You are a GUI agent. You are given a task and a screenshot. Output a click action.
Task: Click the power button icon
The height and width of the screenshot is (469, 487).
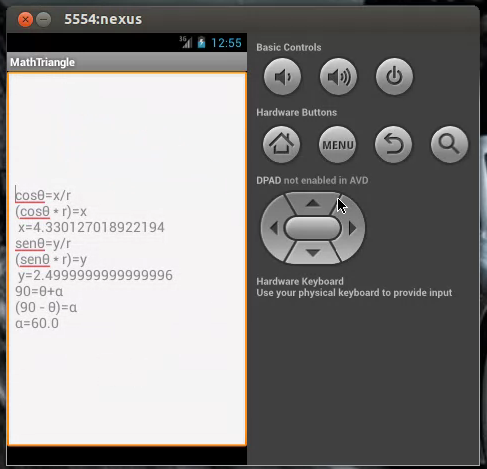[x=394, y=77]
